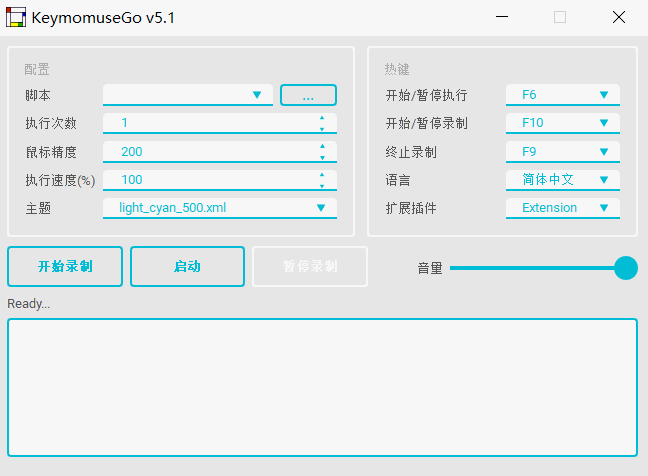Click the 主题 label
Viewport: 648px width, 476px height.
point(38,208)
